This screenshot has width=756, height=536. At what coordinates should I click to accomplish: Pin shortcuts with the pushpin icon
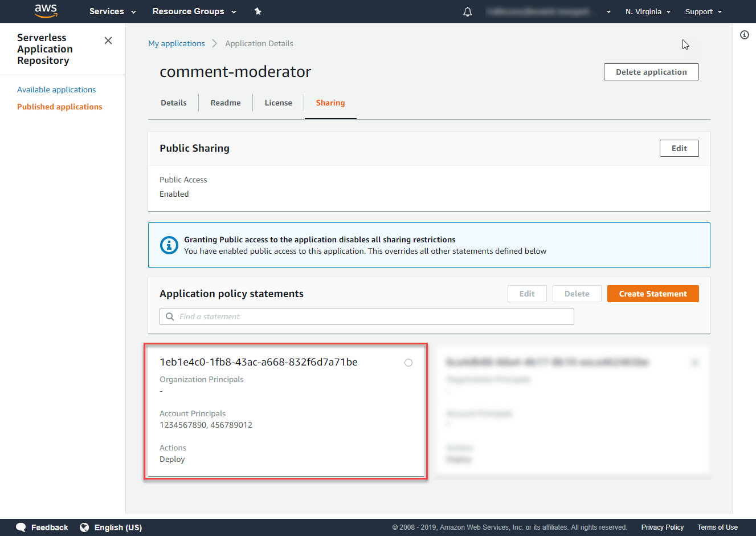pyautogui.click(x=258, y=11)
